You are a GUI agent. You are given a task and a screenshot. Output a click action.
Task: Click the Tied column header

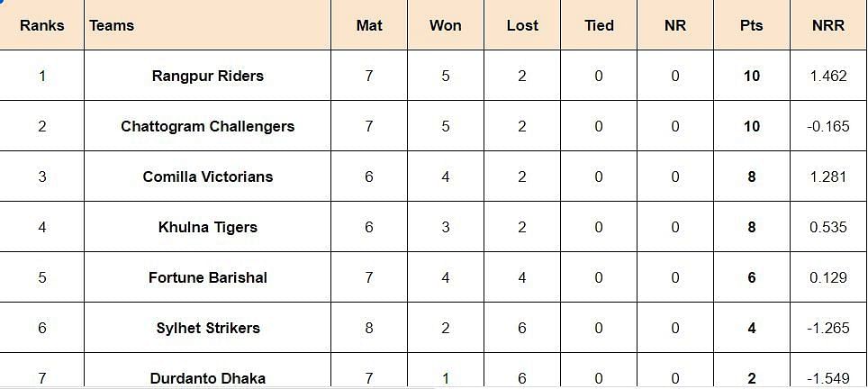(599, 25)
